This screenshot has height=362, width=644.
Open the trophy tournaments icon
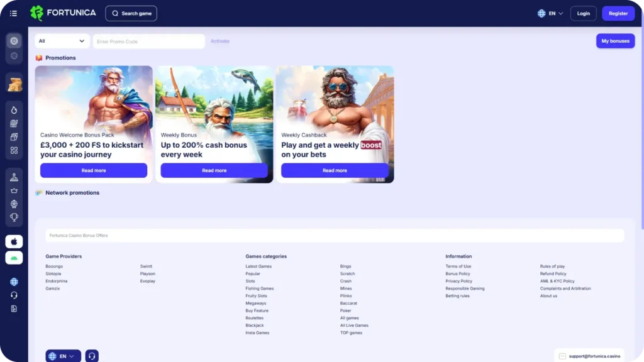click(x=14, y=217)
